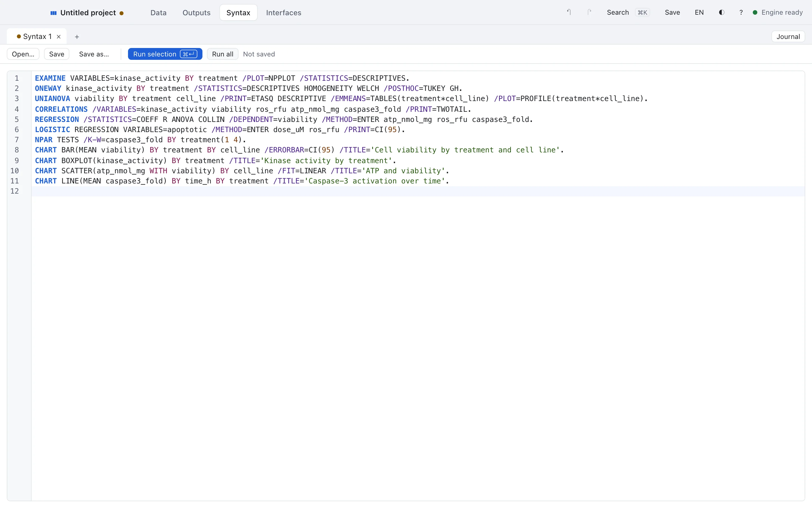Open the help question mark icon
The height and width of the screenshot is (508, 812).
click(741, 12)
